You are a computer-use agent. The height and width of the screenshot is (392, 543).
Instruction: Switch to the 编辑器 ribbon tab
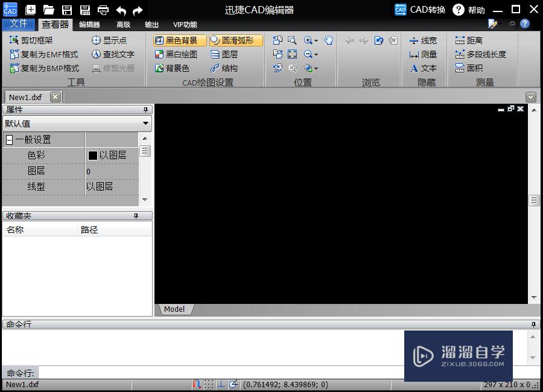pos(88,25)
